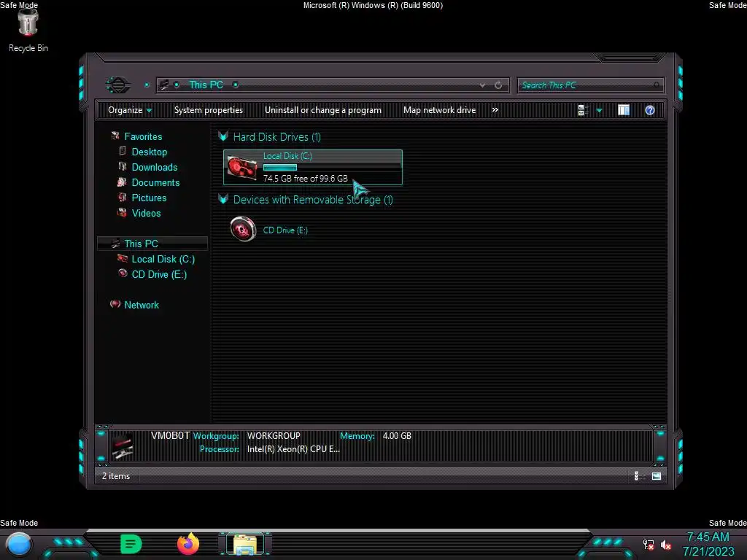747x560 pixels.
Task: Open System properties
Action: (x=208, y=110)
